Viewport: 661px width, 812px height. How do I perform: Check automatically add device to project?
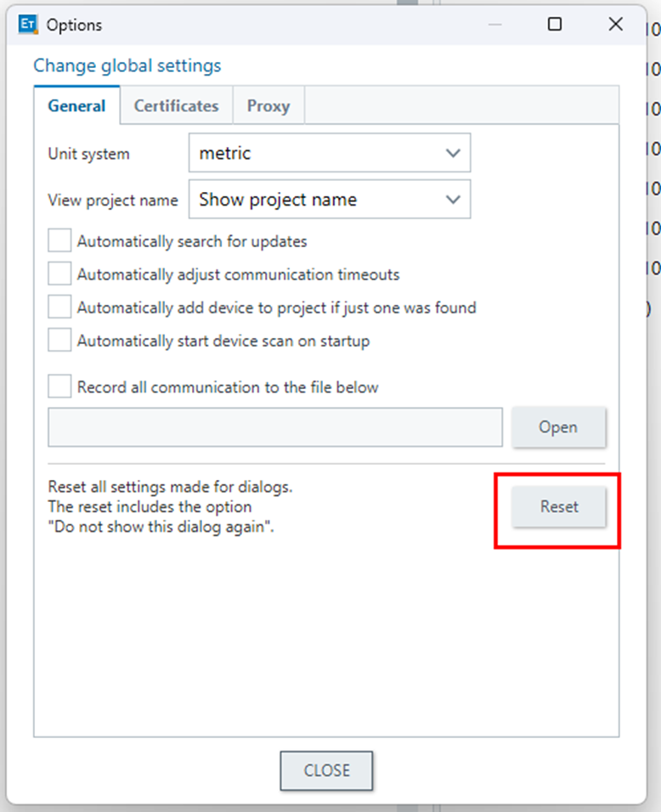pyautogui.click(x=59, y=307)
